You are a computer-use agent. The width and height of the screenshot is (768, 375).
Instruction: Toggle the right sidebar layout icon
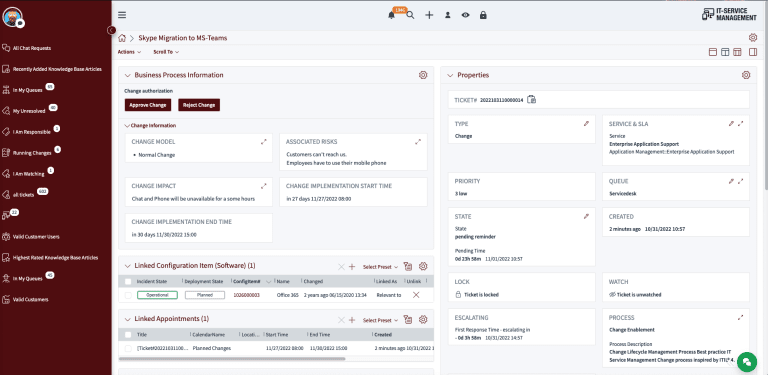click(753, 52)
